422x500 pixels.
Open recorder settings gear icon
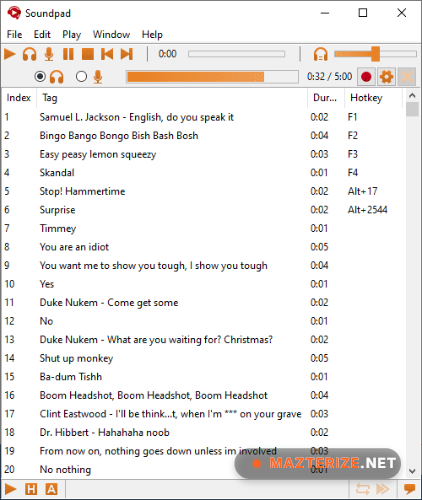(x=386, y=77)
